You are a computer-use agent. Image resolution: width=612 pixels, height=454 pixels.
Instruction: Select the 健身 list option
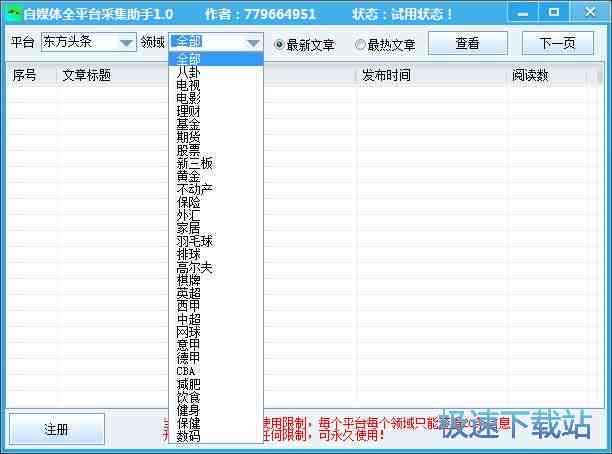click(x=216, y=410)
